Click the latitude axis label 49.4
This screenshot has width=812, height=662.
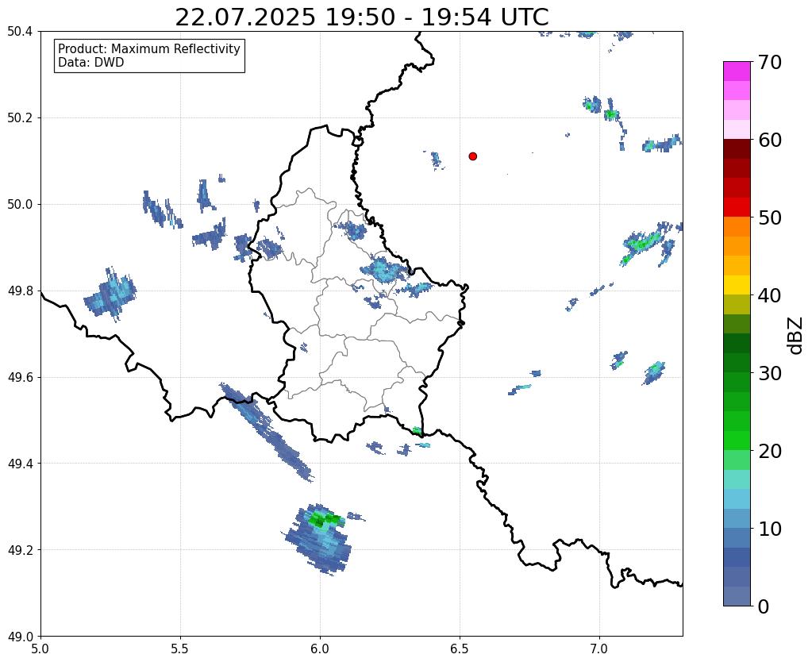point(20,464)
